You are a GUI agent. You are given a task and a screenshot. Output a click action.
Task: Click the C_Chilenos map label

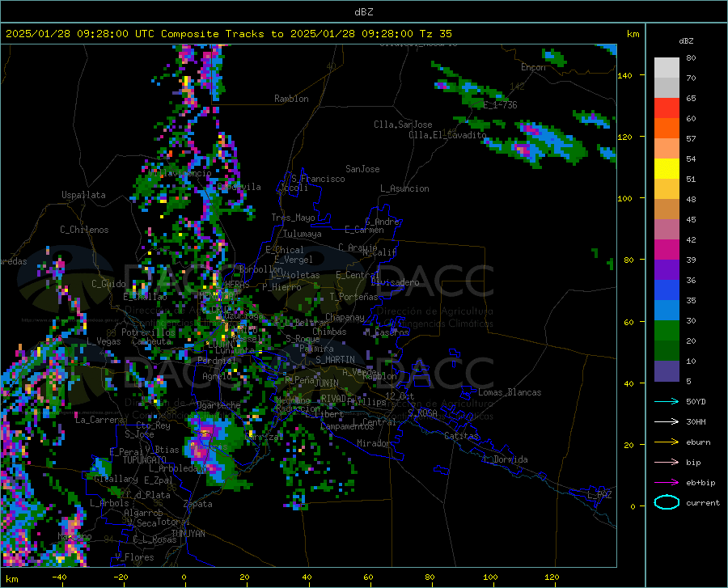point(84,230)
